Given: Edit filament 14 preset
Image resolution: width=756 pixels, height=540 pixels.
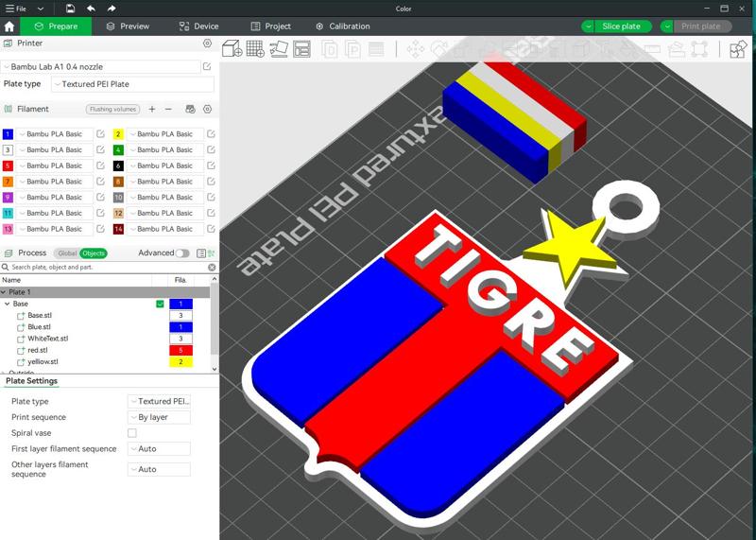Looking at the screenshot, I should (211, 229).
